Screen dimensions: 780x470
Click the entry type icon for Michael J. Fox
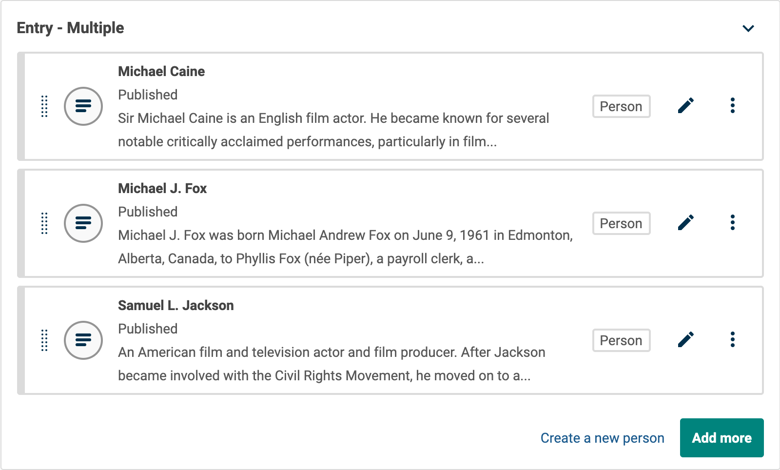(83, 223)
